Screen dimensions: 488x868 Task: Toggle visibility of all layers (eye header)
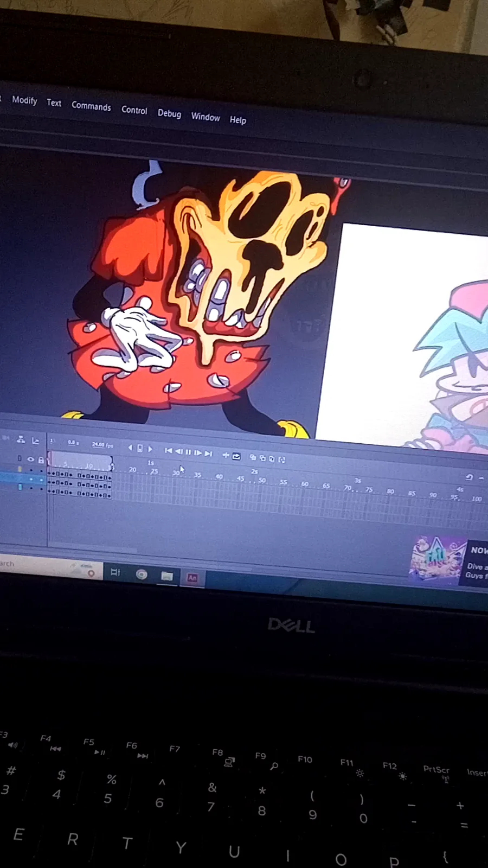(30, 459)
